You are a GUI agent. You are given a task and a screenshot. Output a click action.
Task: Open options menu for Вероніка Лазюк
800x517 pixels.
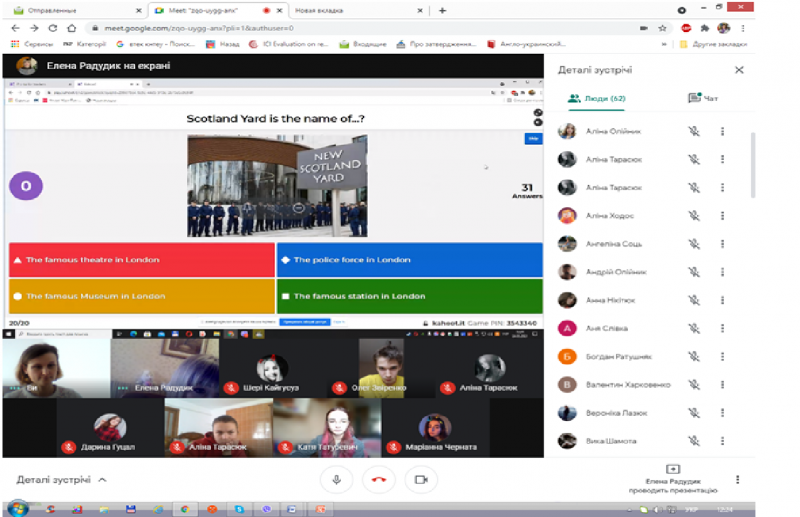(x=722, y=412)
